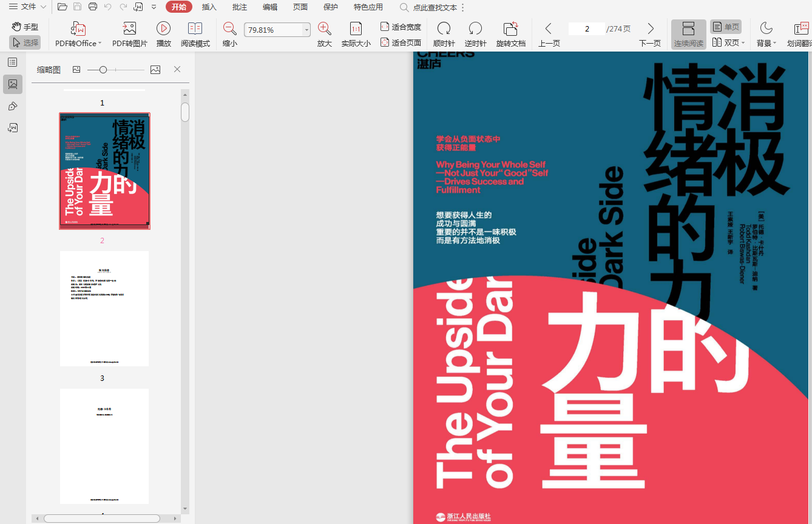812x524 pixels.
Task: Click PDF转图片 conversion tool
Action: point(129,35)
